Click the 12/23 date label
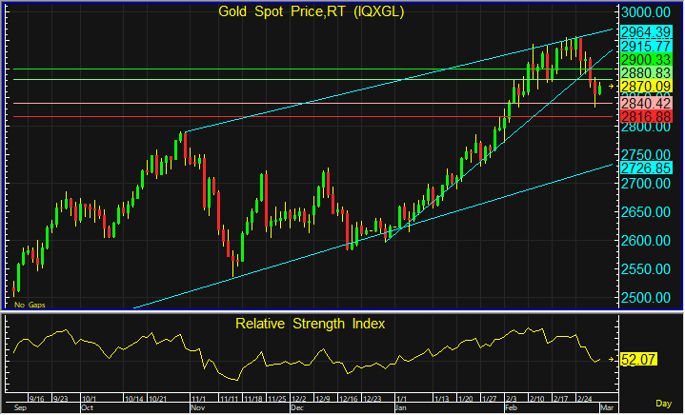 (x=372, y=399)
